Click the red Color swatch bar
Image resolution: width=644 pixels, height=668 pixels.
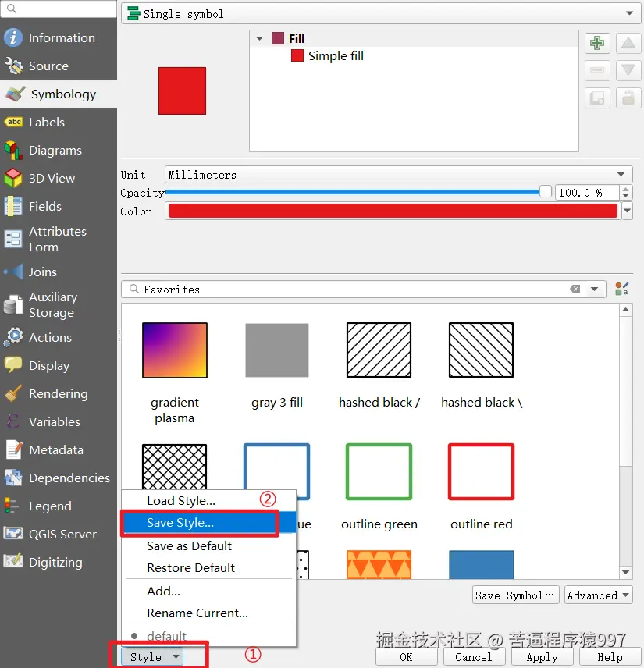pos(393,211)
